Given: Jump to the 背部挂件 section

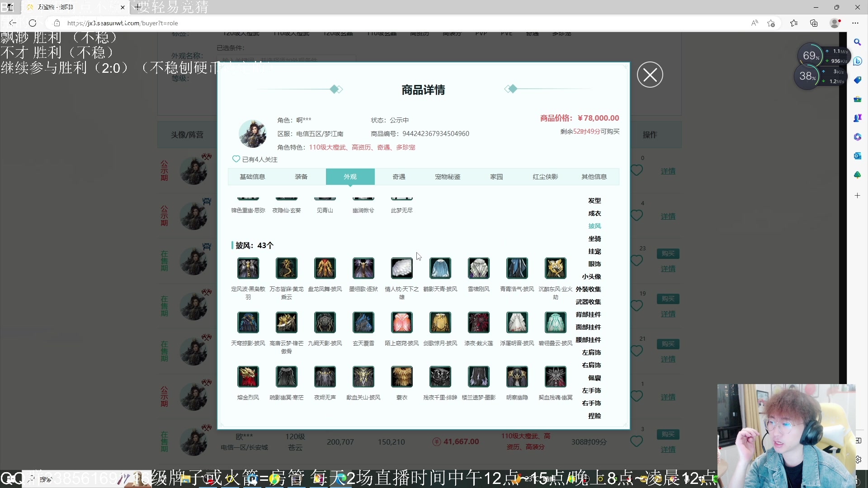Looking at the screenshot, I should (x=588, y=314).
